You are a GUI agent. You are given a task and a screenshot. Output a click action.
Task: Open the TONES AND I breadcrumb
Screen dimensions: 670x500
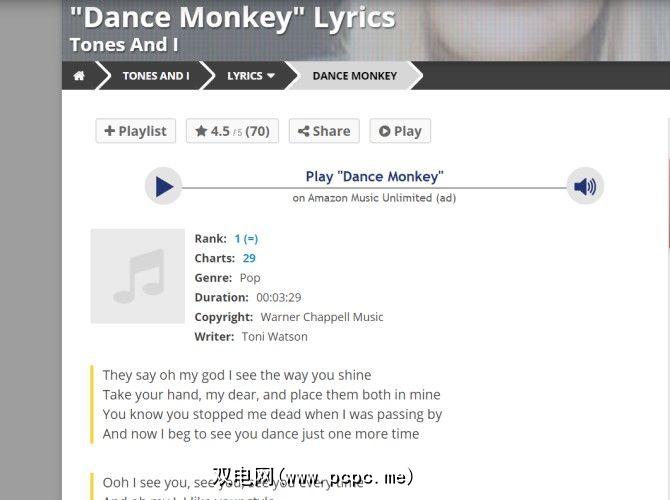(x=156, y=76)
